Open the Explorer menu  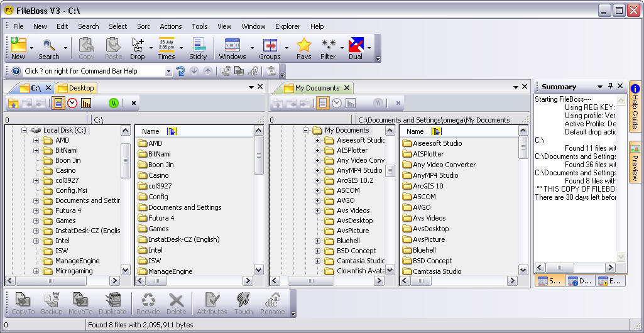tap(288, 26)
